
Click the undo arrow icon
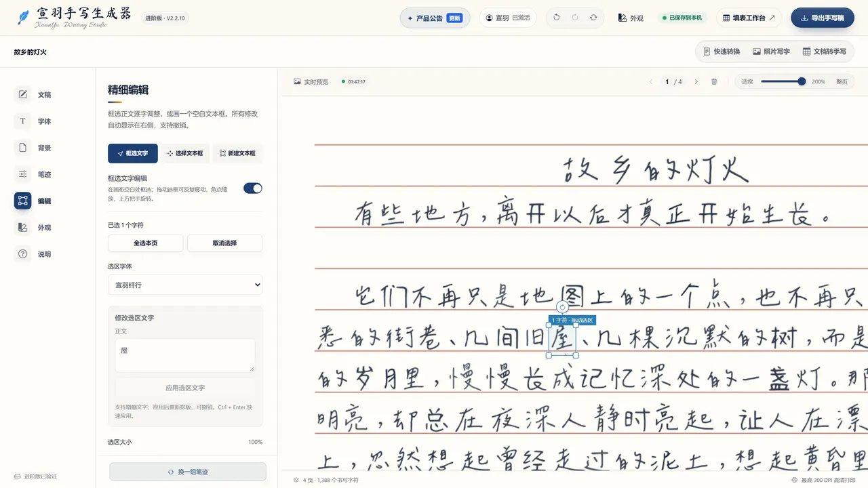(x=557, y=18)
